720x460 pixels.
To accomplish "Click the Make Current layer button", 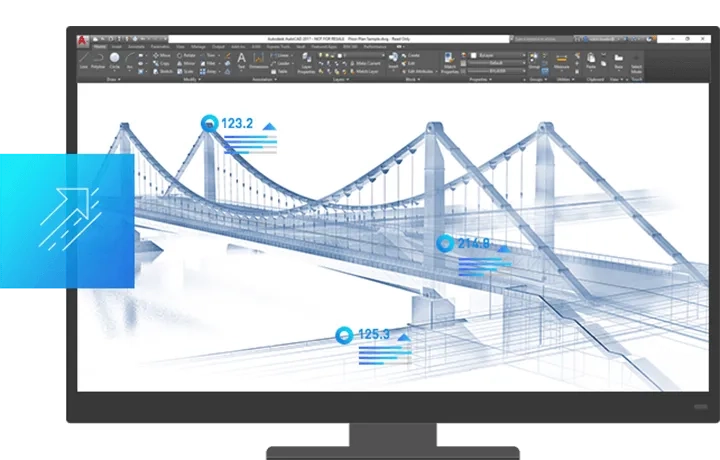I will point(366,63).
